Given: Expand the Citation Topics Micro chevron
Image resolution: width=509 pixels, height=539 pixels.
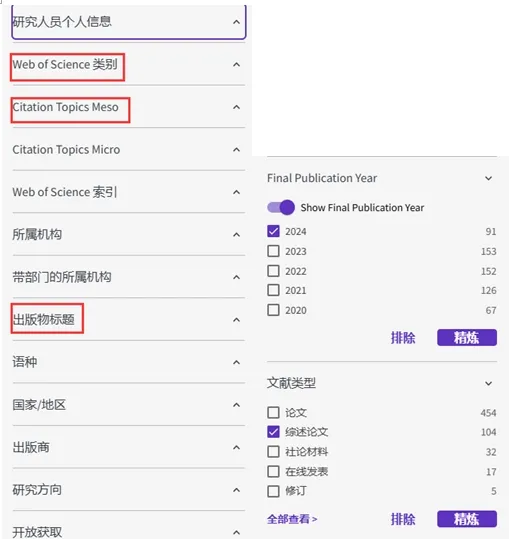Looking at the screenshot, I should coord(236,150).
